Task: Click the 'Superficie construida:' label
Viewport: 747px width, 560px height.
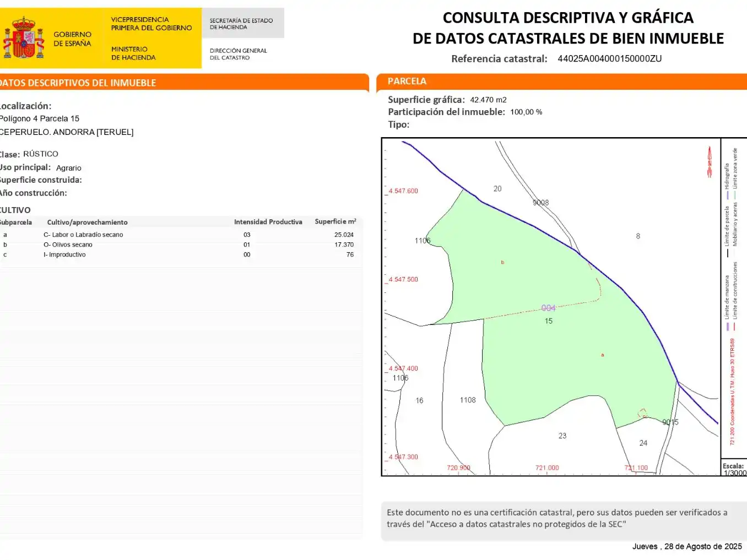Action: (x=41, y=180)
